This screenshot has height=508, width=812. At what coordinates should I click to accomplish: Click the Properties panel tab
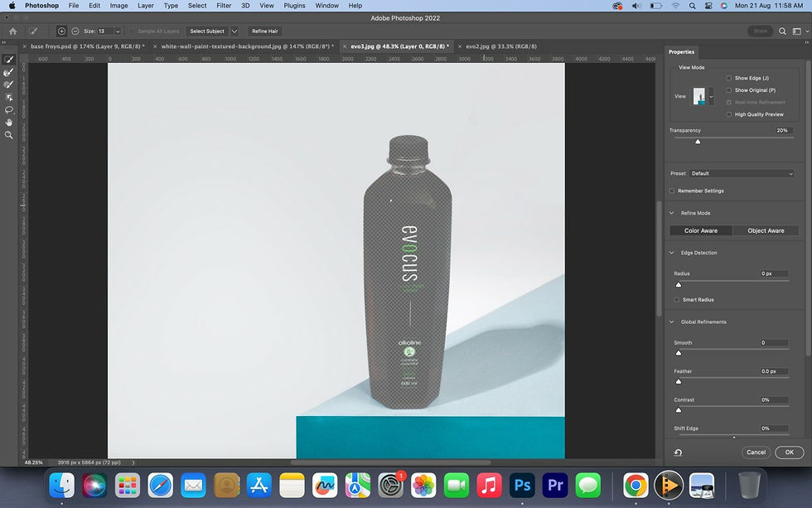pos(681,51)
